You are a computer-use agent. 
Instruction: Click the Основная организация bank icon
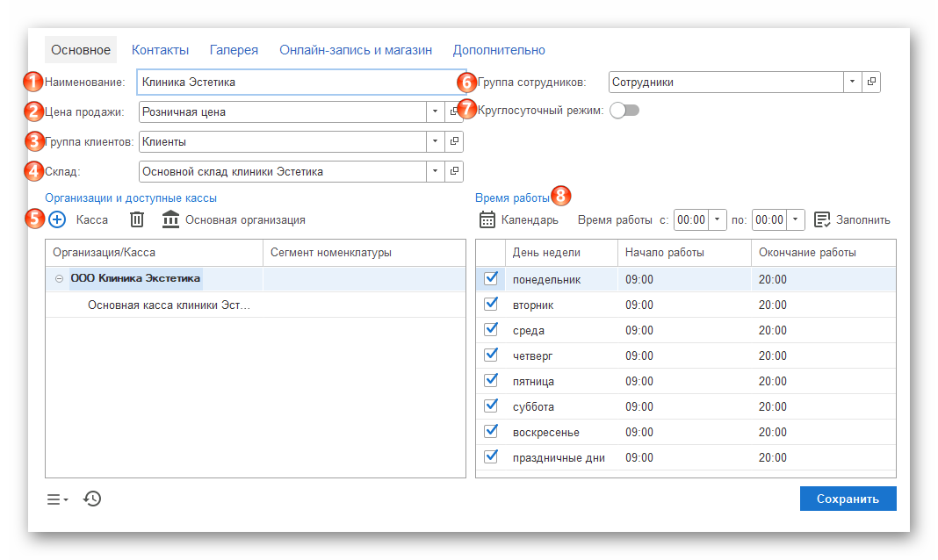171,219
